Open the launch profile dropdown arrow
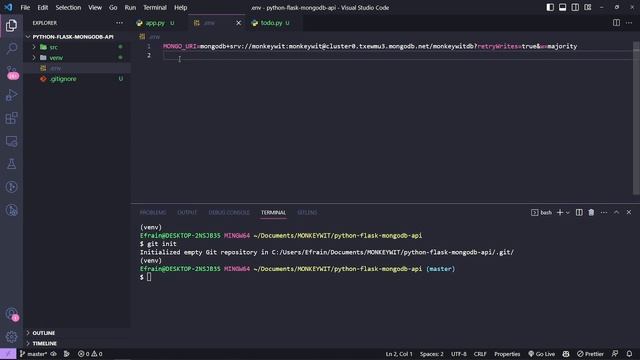Viewport: 640px width, 360px height. click(567, 213)
